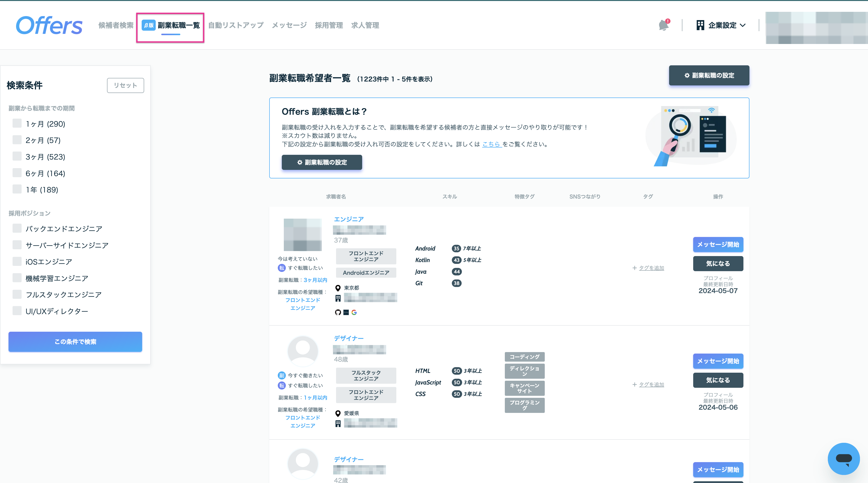The image size is (868, 483).
Task: Click この条件で検索 button
Action: tap(75, 342)
